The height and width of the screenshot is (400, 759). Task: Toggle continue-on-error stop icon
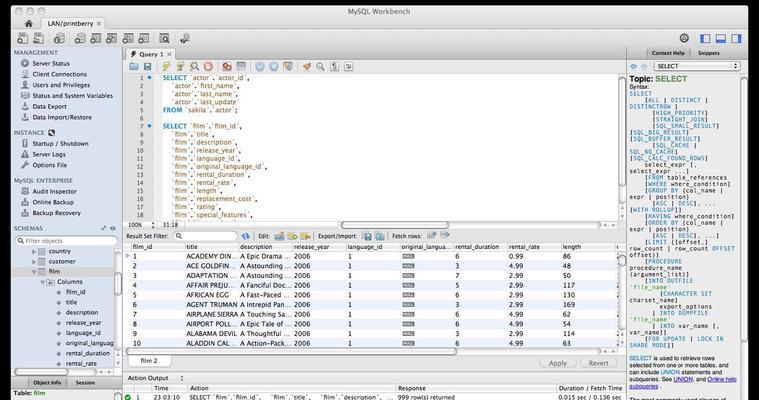click(x=227, y=66)
